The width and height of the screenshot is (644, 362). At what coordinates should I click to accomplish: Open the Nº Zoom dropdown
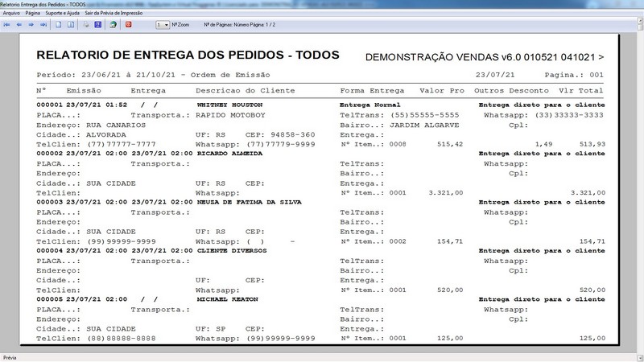tap(163, 25)
